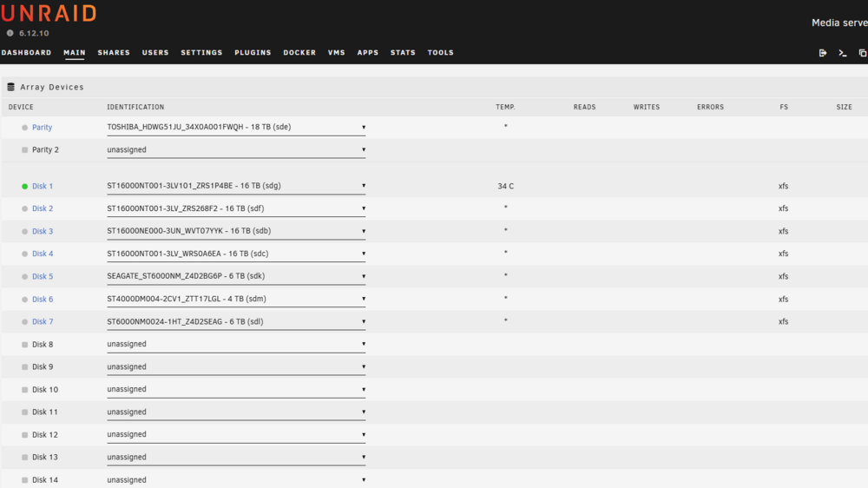Switch to the Stats tab
The height and width of the screenshot is (488, 868).
point(403,53)
